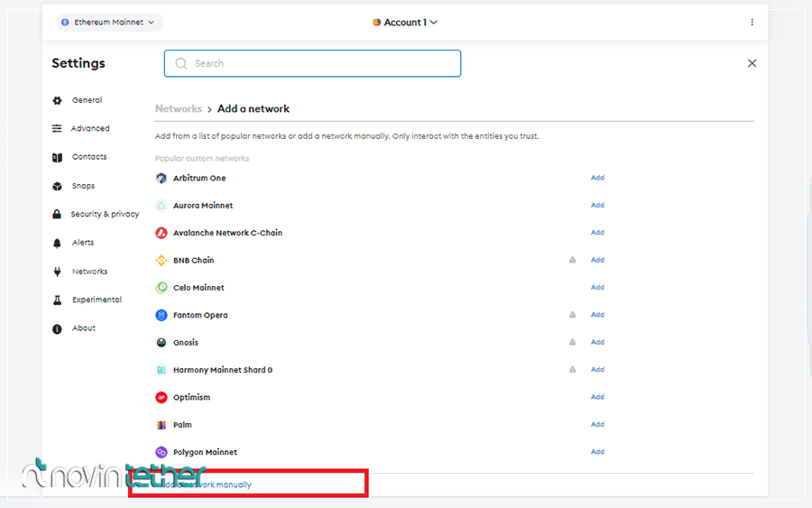Click the Gnosis warning icon
This screenshot has height=508, width=812.
[x=572, y=342]
